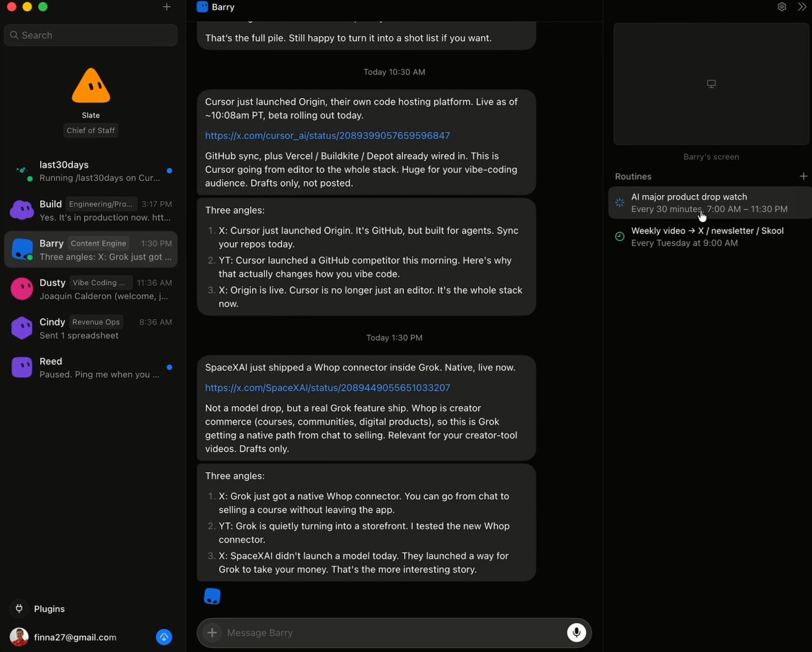Click the Plugins plug icon
Image resolution: width=812 pixels, height=652 pixels.
pyautogui.click(x=19, y=609)
